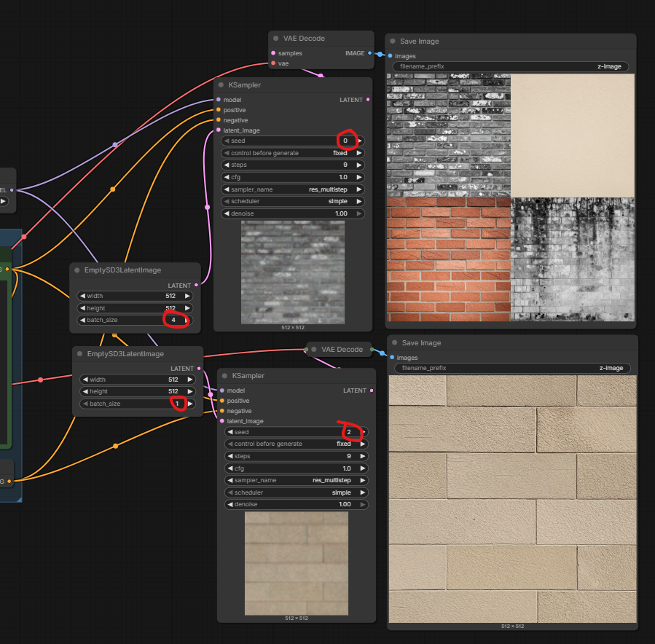The image size is (655, 644).
Task: Open control before generate dropdown in seed 0 KSampler
Action: click(x=293, y=153)
